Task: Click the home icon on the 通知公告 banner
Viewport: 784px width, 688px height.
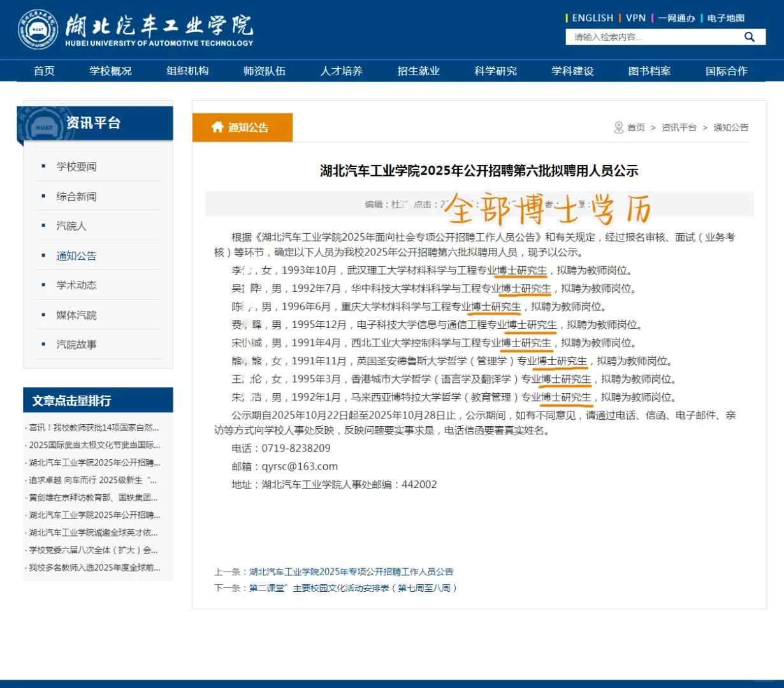Action: point(217,127)
